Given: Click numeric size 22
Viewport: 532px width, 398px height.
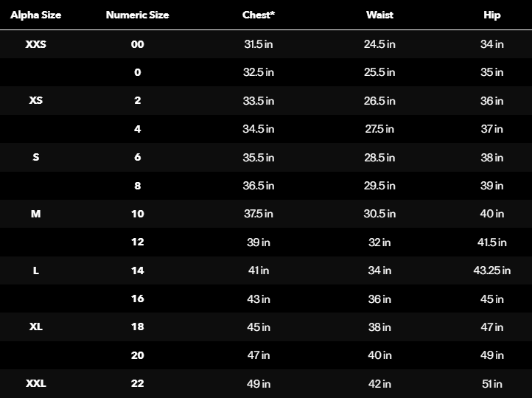Looking at the screenshot, I should [x=137, y=383].
